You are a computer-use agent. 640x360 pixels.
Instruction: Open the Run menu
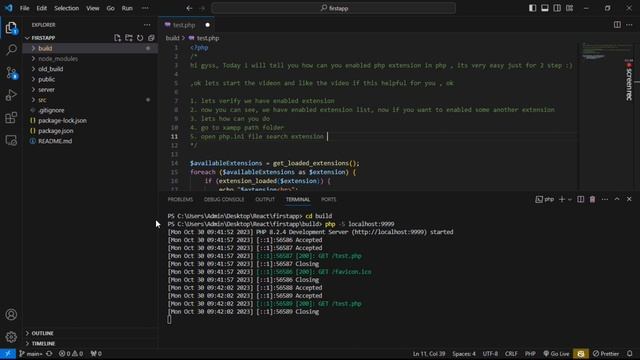(127, 8)
